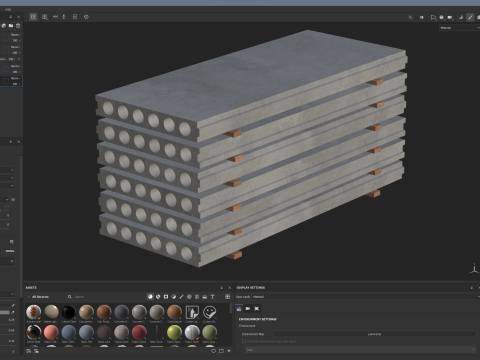Click the folder icon at Assets panel bottom-right
The width and height of the screenshot is (480, 360).
(221, 351)
